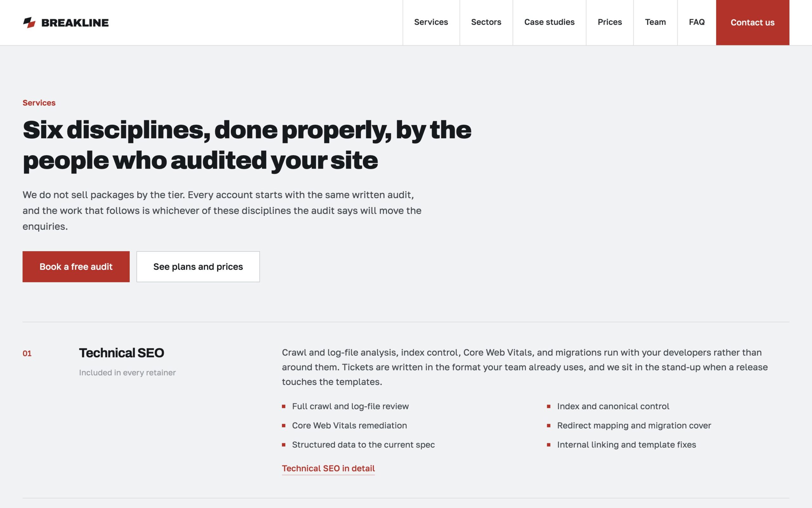Select 'Internal linking and template fixes' item
Image resolution: width=812 pixels, height=508 pixels.
[626, 444]
